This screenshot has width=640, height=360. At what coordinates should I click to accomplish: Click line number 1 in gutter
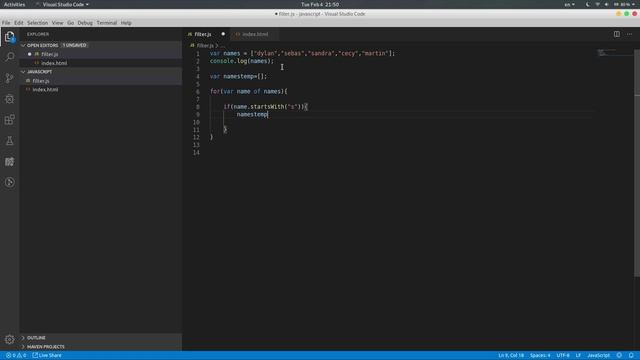198,53
